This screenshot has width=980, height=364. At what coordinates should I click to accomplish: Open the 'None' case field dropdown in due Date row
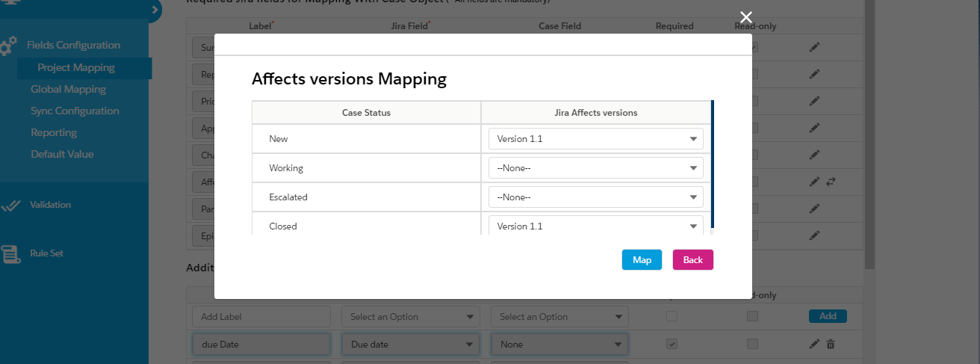click(559, 345)
